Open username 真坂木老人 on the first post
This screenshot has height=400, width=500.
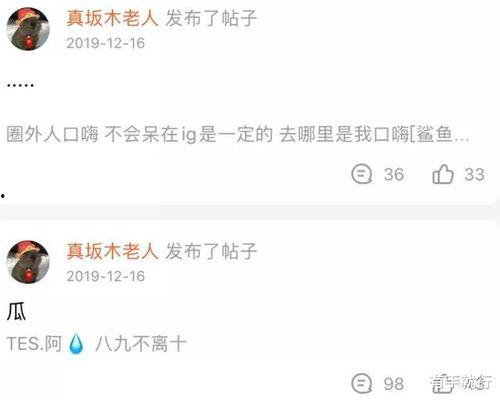point(112,18)
